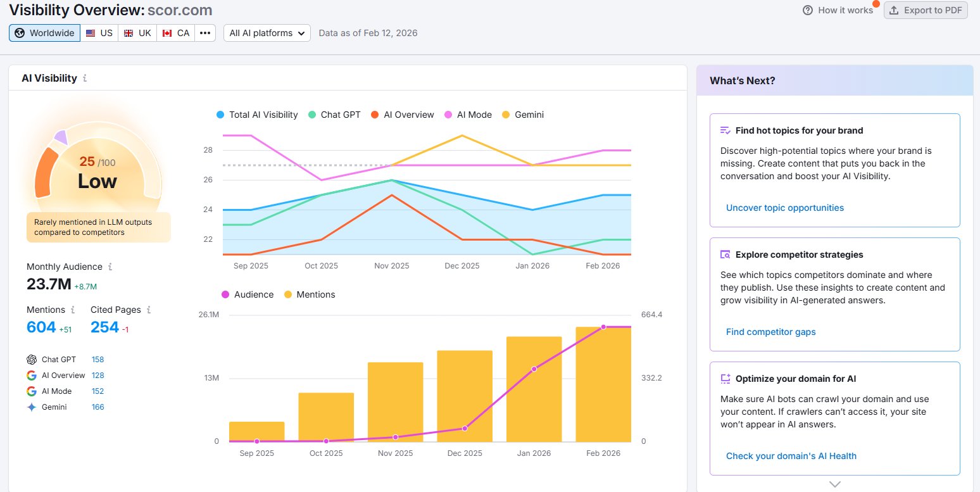This screenshot has width=980, height=492.
Task: Click the Sep 2025 Mentions bar
Action: (x=256, y=432)
